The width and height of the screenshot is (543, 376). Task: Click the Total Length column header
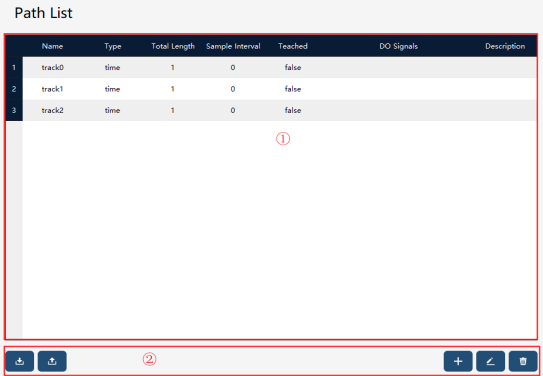click(173, 46)
